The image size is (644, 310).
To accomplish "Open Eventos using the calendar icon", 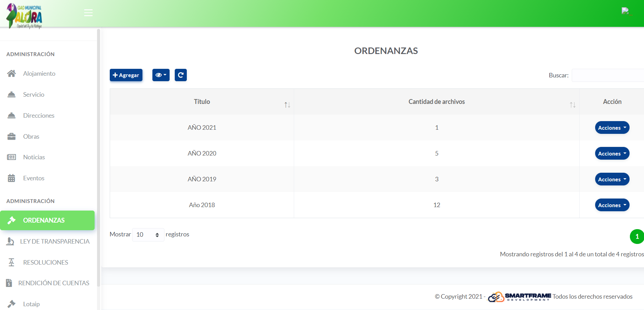I will pos(12,178).
